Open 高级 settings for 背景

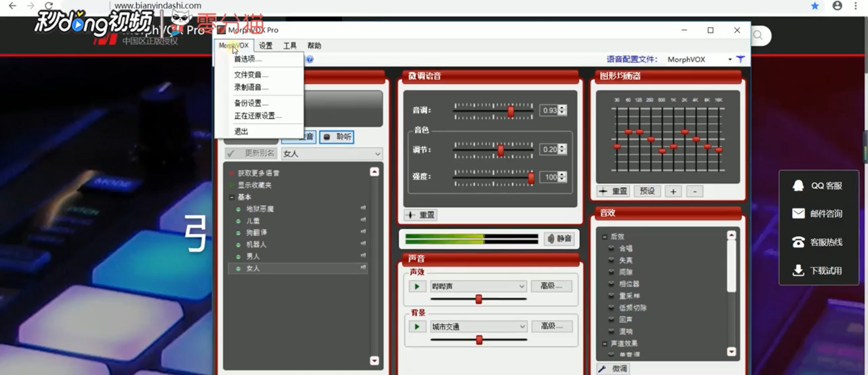pos(551,326)
